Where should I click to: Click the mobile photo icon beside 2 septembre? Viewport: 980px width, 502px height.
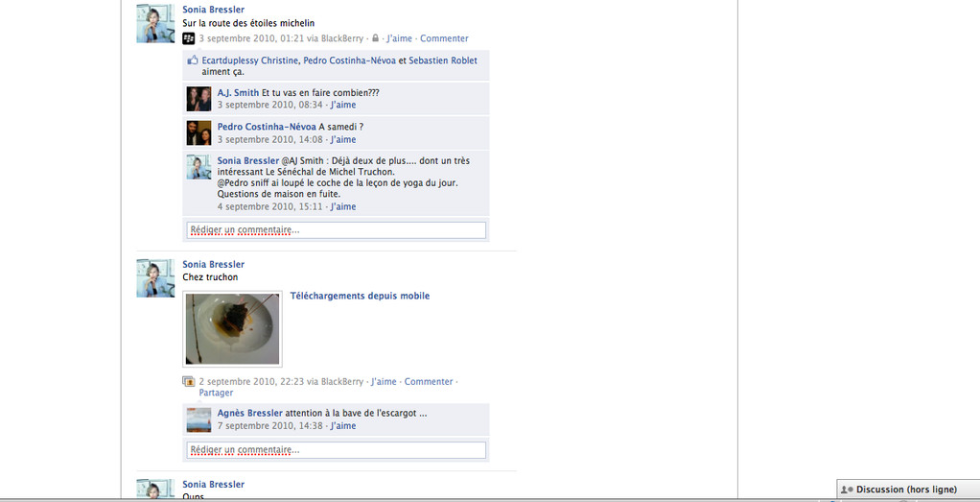(x=188, y=381)
